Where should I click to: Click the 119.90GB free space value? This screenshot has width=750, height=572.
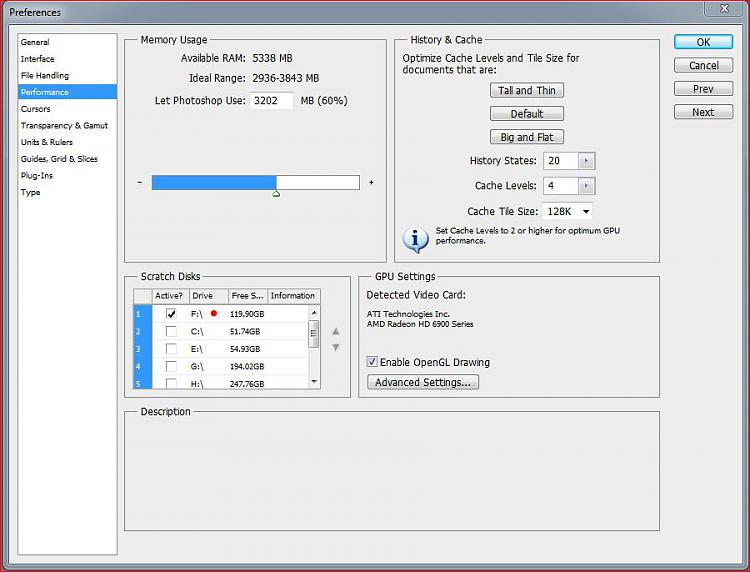247,314
